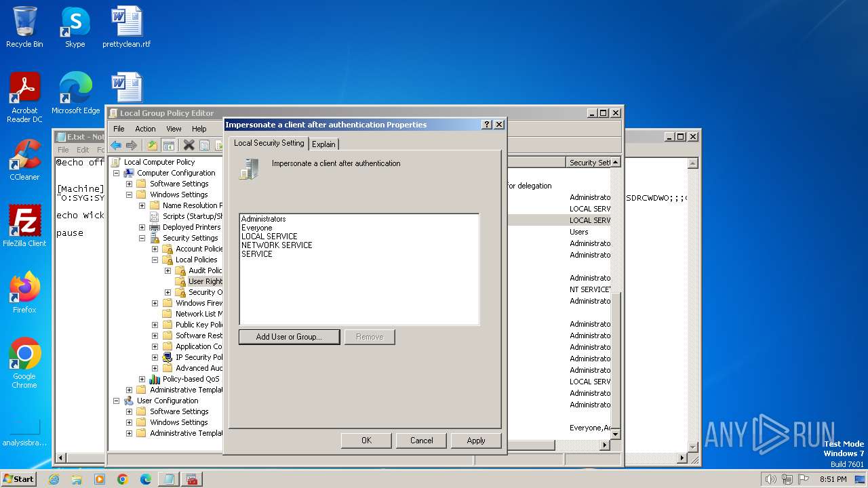Open Acrobat Reader DC desktop shortcut
The image size is (868, 488).
(x=24, y=98)
